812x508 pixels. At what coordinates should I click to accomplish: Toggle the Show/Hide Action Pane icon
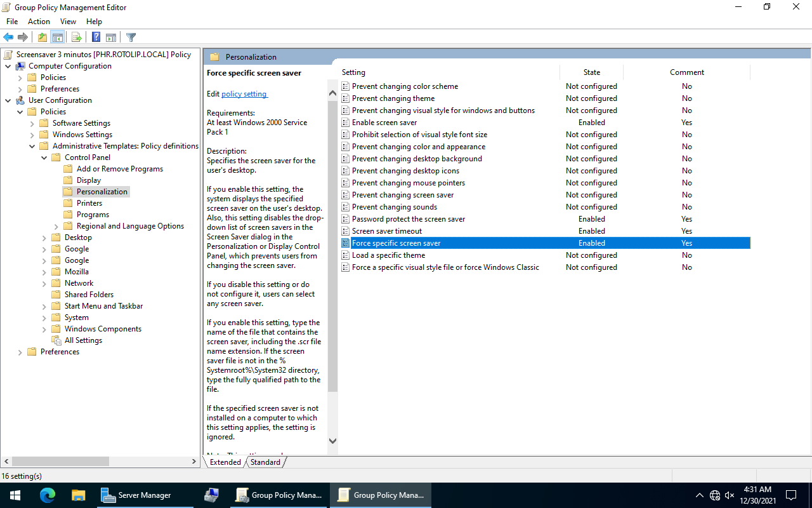111,37
